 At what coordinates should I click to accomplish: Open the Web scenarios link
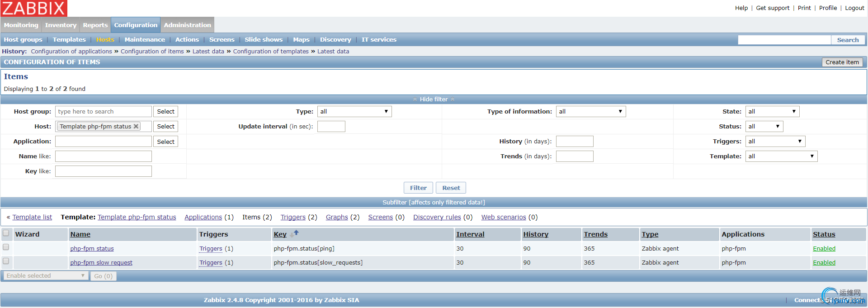coord(504,217)
